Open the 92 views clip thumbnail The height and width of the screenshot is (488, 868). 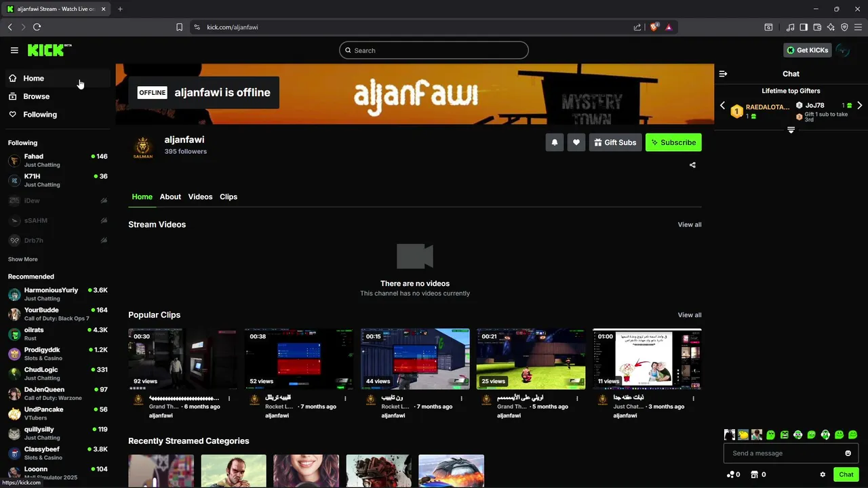[x=182, y=359]
